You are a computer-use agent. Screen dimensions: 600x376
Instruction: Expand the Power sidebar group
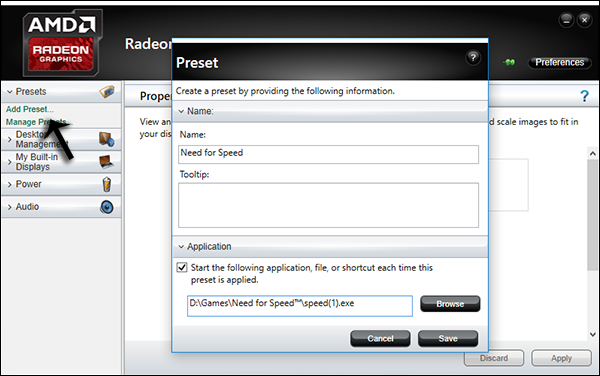point(10,184)
